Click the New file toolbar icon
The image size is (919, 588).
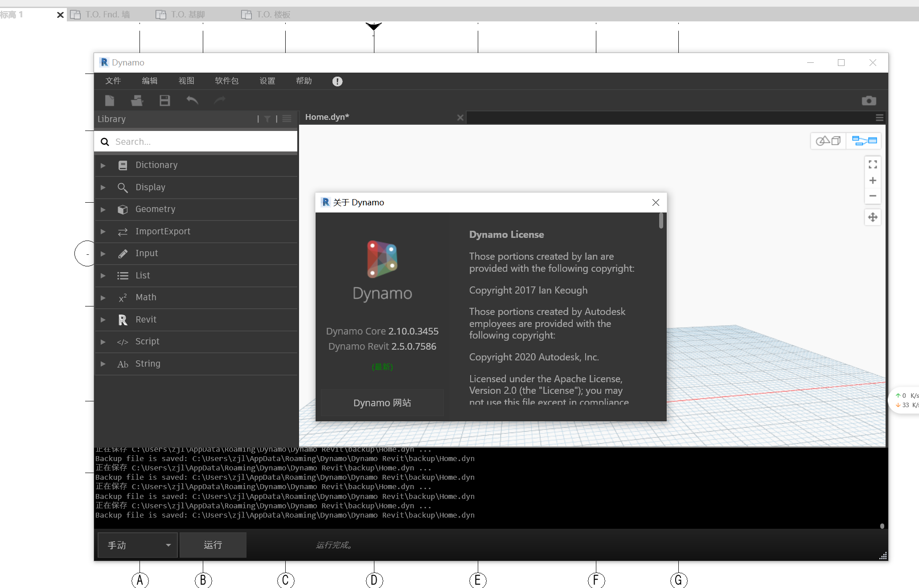pos(110,101)
